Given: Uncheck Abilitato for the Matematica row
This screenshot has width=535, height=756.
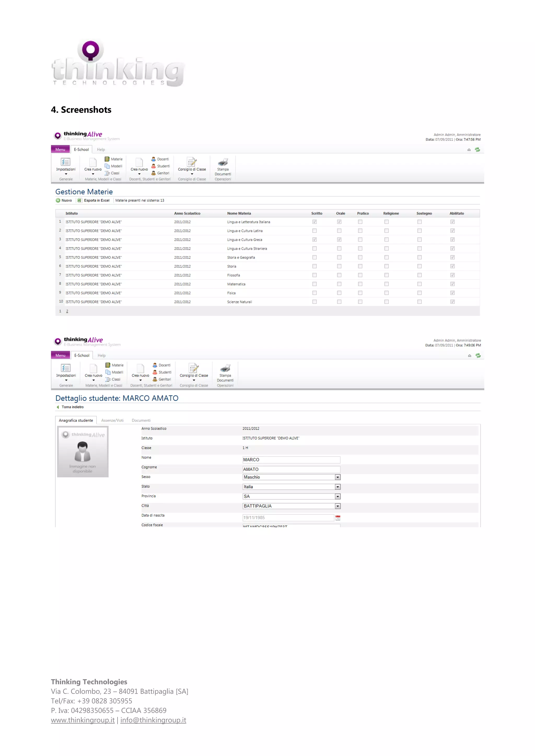Looking at the screenshot, I should pos(452,284).
